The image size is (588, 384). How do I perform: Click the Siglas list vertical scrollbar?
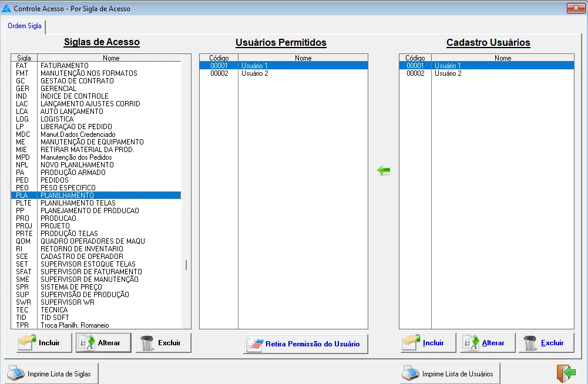(x=186, y=265)
